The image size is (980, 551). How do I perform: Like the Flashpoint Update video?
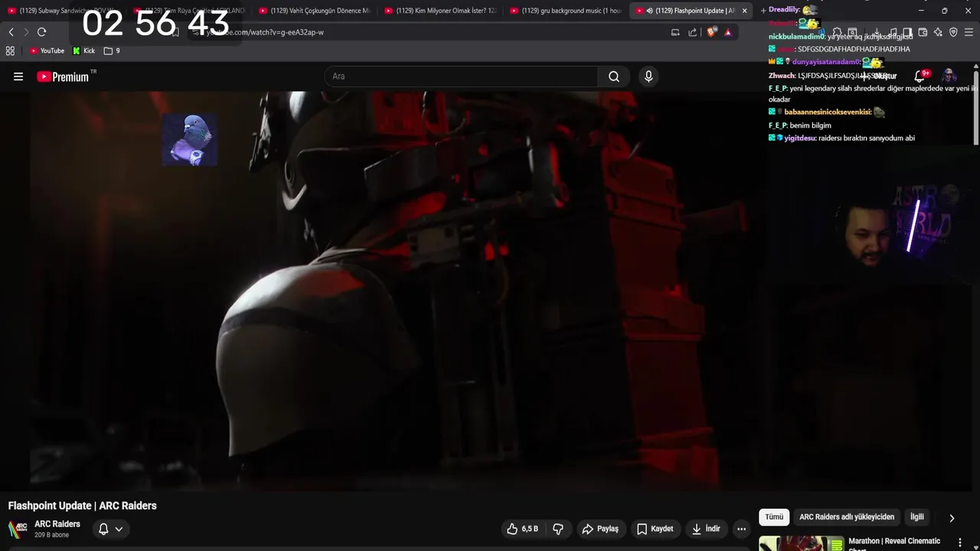523,529
